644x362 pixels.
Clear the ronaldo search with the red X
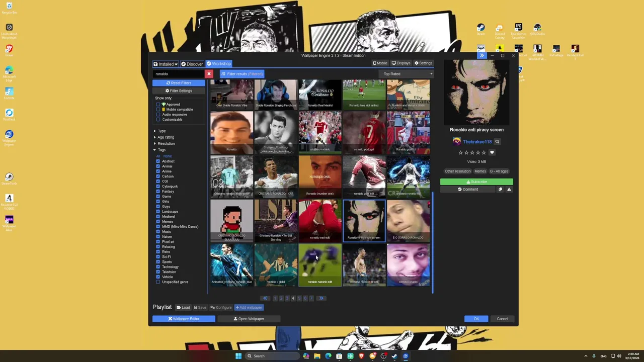point(209,74)
